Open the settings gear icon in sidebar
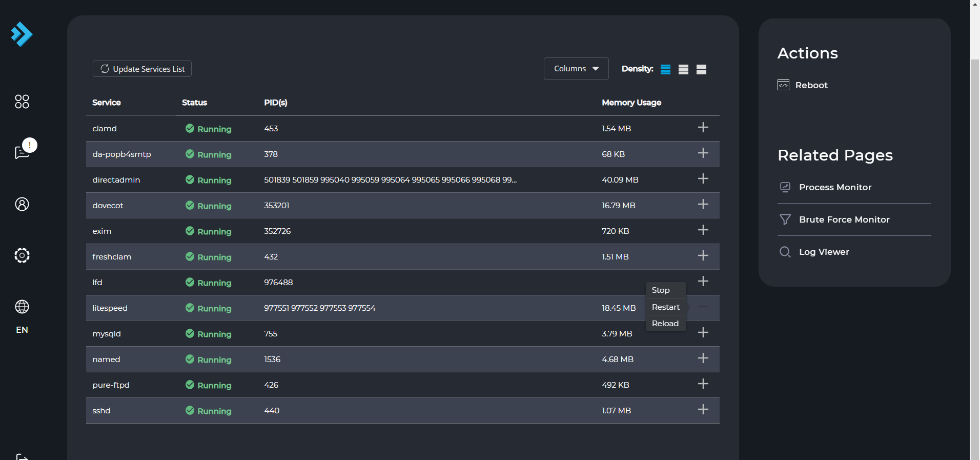This screenshot has width=980, height=460. tap(22, 255)
